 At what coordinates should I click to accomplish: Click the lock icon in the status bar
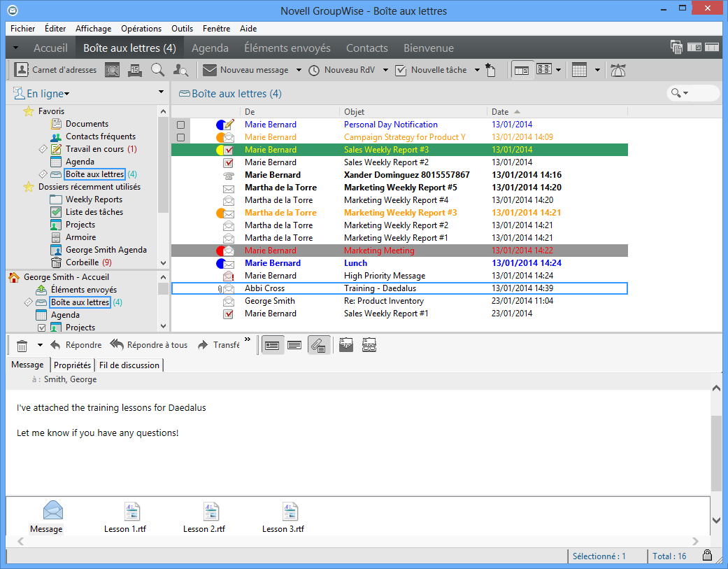pyautogui.click(x=707, y=556)
